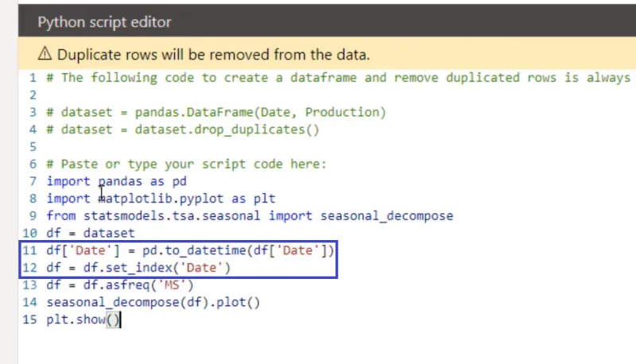Image resolution: width=636 pixels, height=364 pixels.
Task: Click the 'Python script editor' title text
Action: pos(104,22)
